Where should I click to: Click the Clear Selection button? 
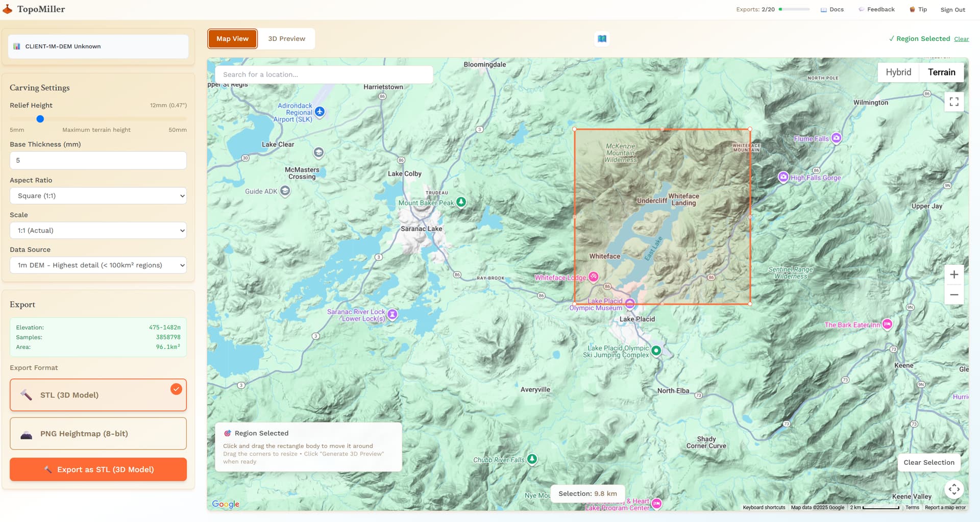[928, 462]
